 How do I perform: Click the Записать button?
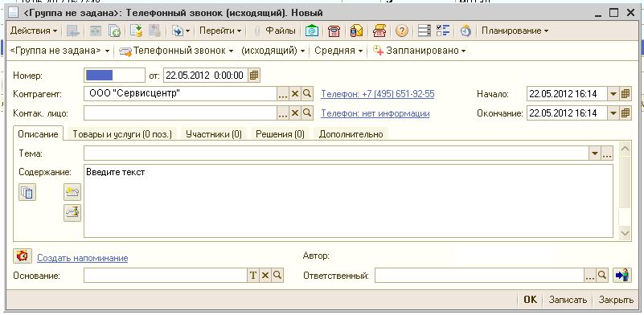pyautogui.click(x=568, y=300)
